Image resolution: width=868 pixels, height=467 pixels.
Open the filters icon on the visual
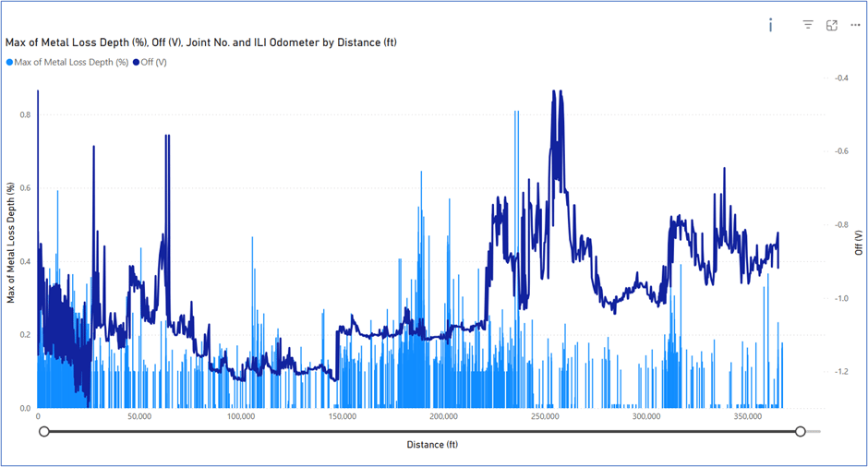pos(808,25)
